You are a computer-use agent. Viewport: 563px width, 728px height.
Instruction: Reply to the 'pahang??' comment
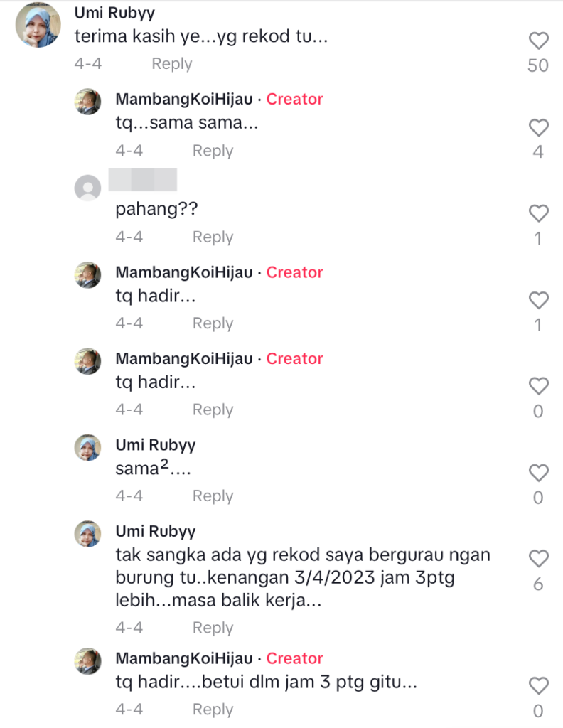pyautogui.click(x=213, y=237)
